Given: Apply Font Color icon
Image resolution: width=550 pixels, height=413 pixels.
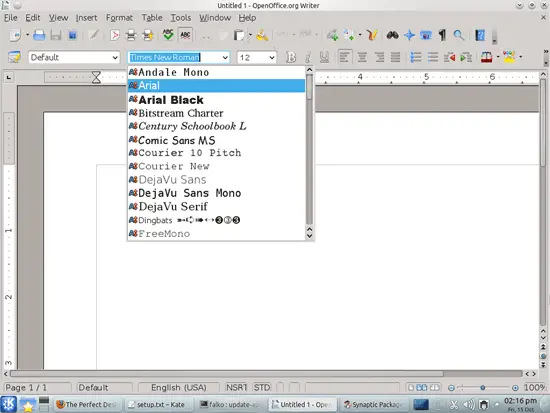Looking at the screenshot, I should (486, 57).
